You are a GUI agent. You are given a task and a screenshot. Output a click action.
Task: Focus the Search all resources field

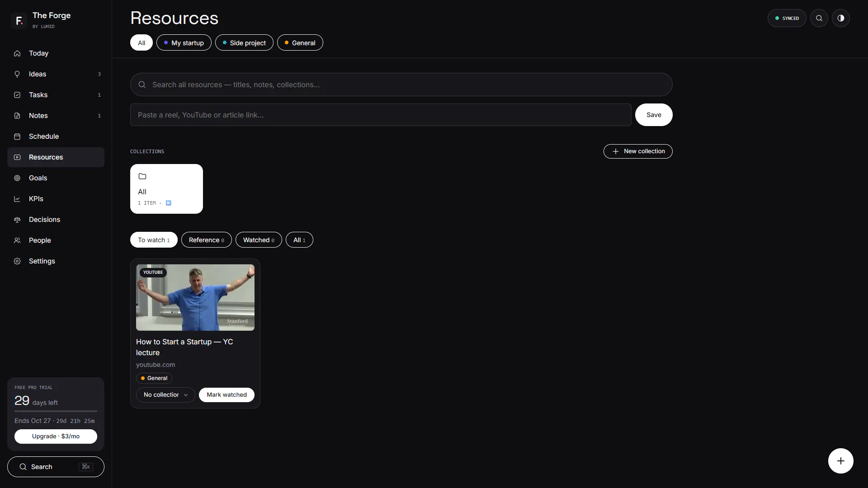pyautogui.click(x=401, y=84)
